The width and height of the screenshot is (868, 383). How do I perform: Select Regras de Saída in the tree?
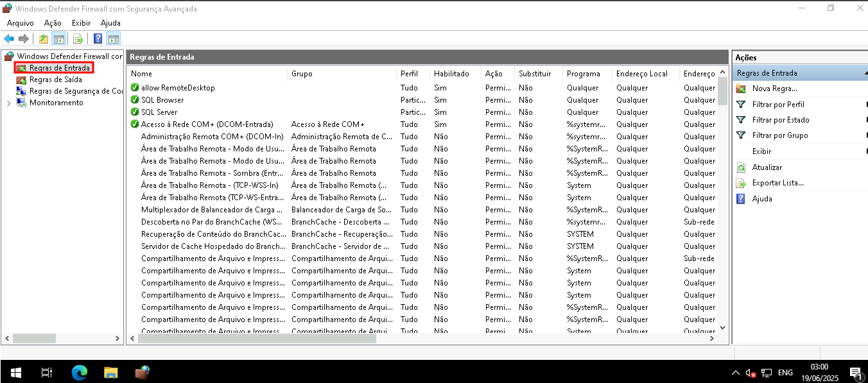point(56,80)
